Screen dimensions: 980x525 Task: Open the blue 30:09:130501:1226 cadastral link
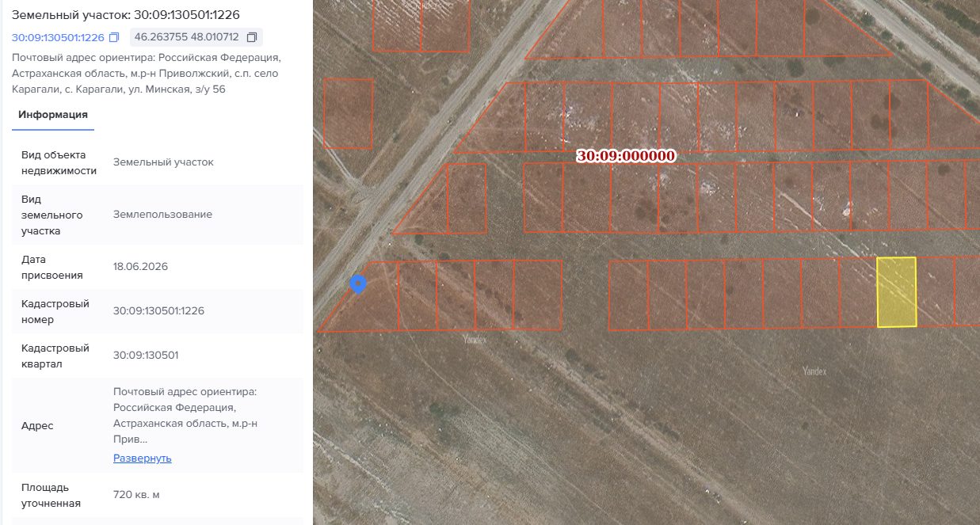(58, 37)
